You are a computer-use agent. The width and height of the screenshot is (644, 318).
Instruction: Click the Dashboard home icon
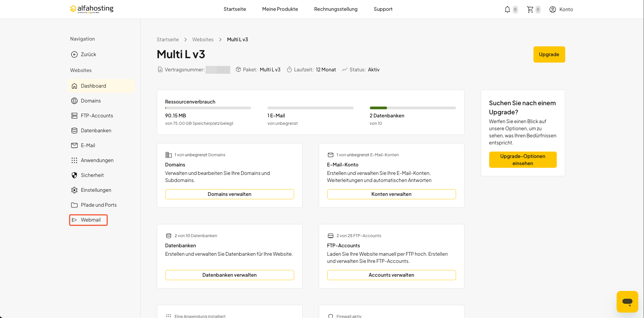click(x=74, y=86)
